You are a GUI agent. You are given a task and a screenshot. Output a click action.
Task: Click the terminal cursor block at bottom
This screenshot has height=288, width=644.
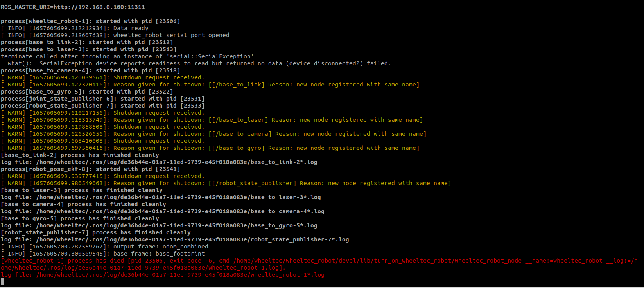pos(3,281)
